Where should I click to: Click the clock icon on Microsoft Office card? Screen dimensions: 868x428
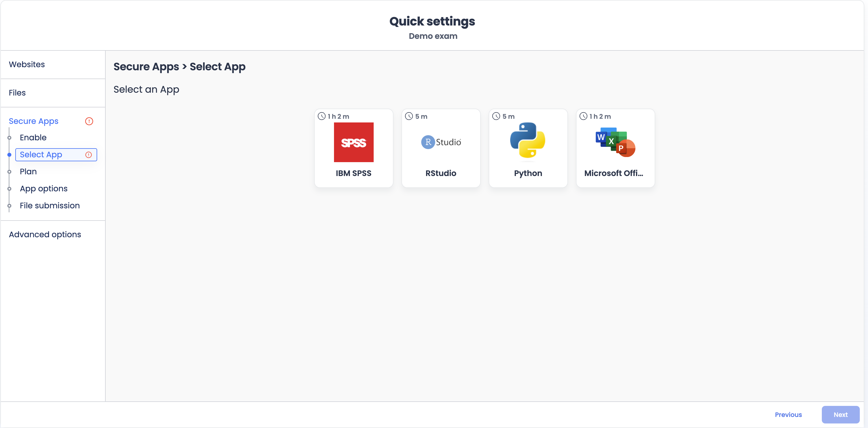coord(584,116)
